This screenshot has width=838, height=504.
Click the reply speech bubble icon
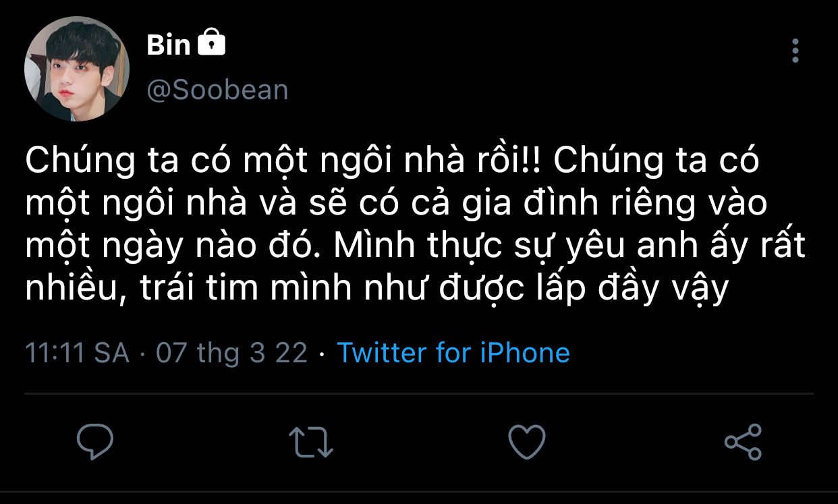click(x=95, y=442)
